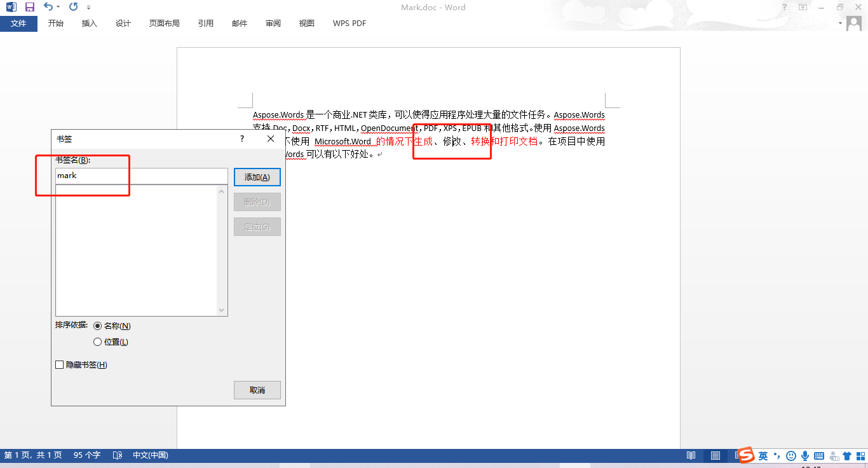Click the 书签名 text field
The image size is (868, 468).
click(x=142, y=175)
